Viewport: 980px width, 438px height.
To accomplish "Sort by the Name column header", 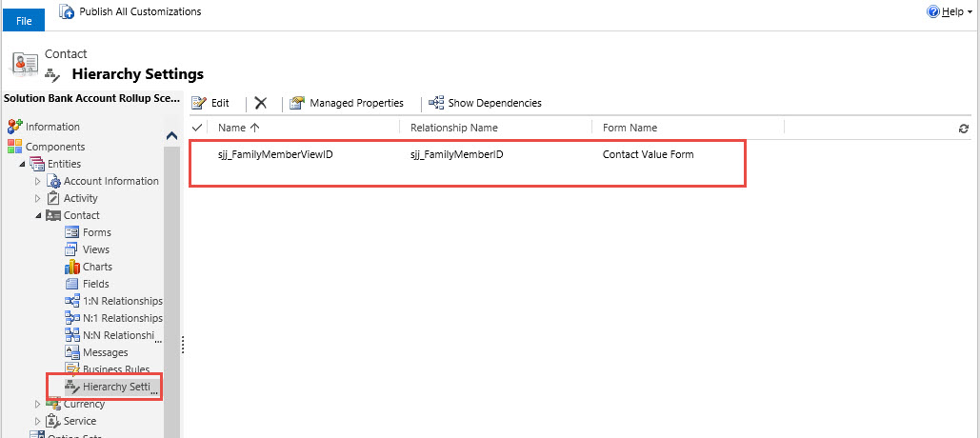I will [x=239, y=128].
